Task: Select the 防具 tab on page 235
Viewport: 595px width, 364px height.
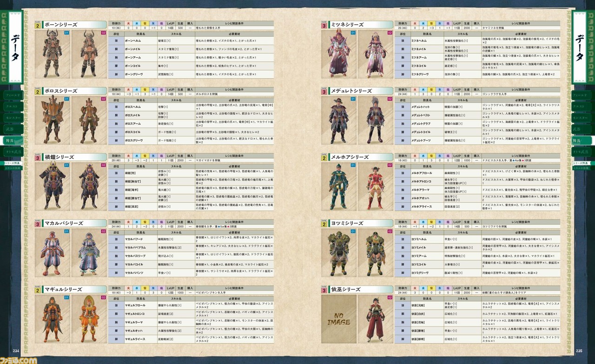Action: [582, 140]
